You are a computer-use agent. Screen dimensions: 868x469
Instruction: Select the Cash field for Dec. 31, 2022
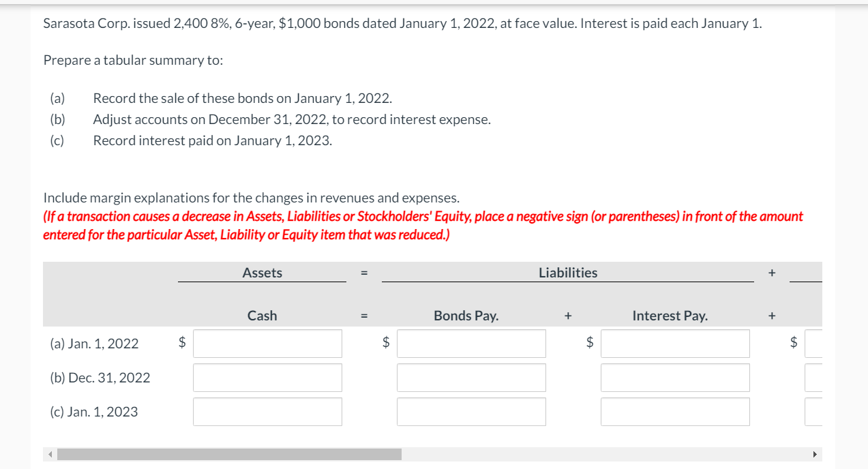pyautogui.click(x=267, y=378)
